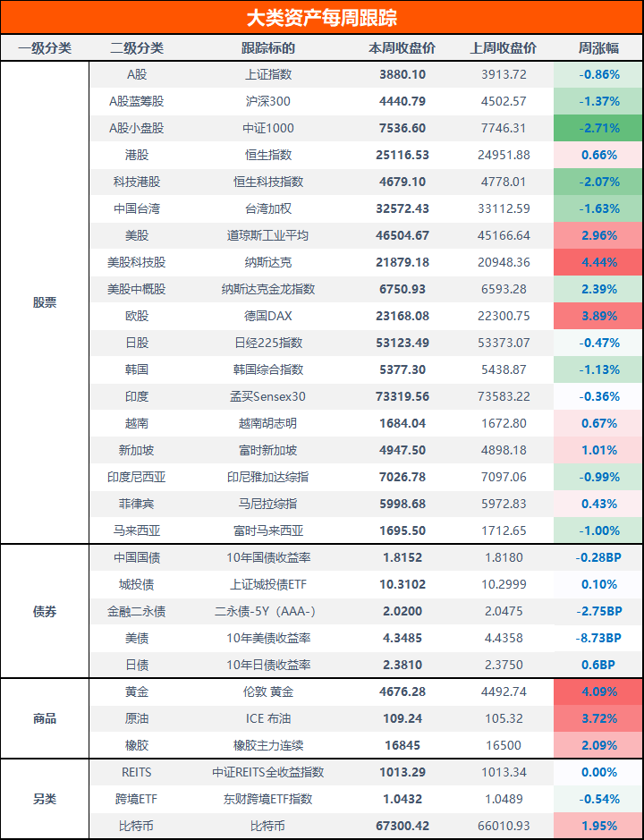Select the 中证REITS全收益指数 cell
The image size is (644, 840).
268,773
